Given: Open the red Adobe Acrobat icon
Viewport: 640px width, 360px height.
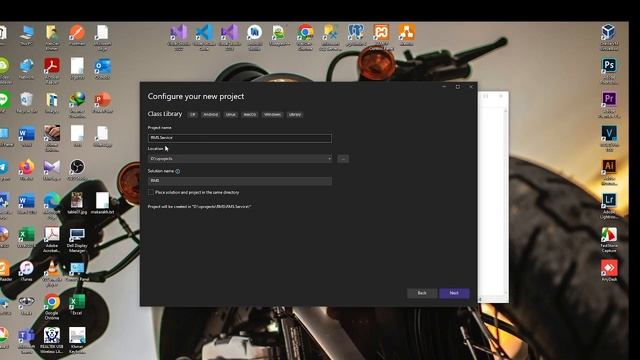Looking at the screenshot, I should [52, 70].
